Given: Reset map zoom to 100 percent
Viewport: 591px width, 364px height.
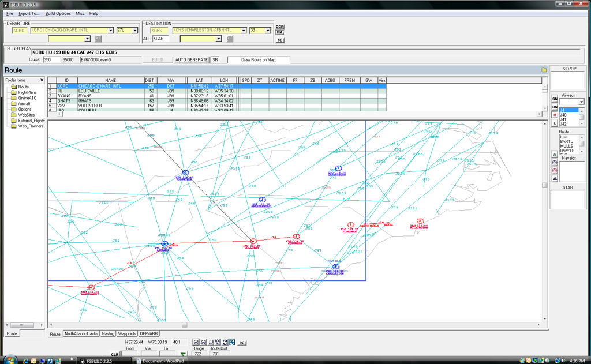Looking at the screenshot, I should pyautogui.click(x=218, y=342).
